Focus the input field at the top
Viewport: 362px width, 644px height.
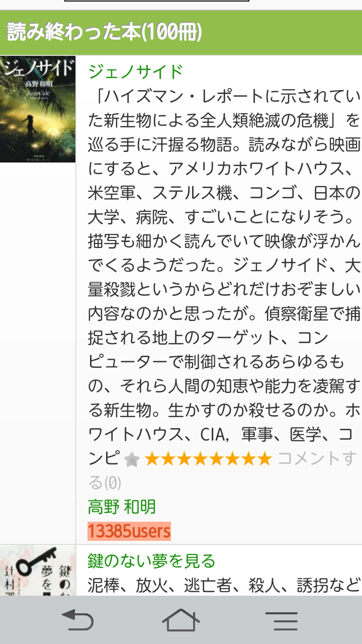[x=157, y=1]
